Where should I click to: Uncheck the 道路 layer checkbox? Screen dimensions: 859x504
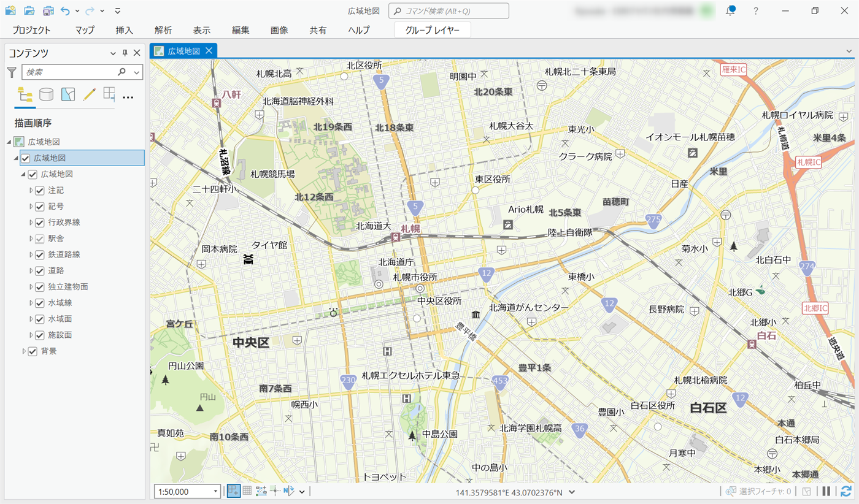(40, 270)
